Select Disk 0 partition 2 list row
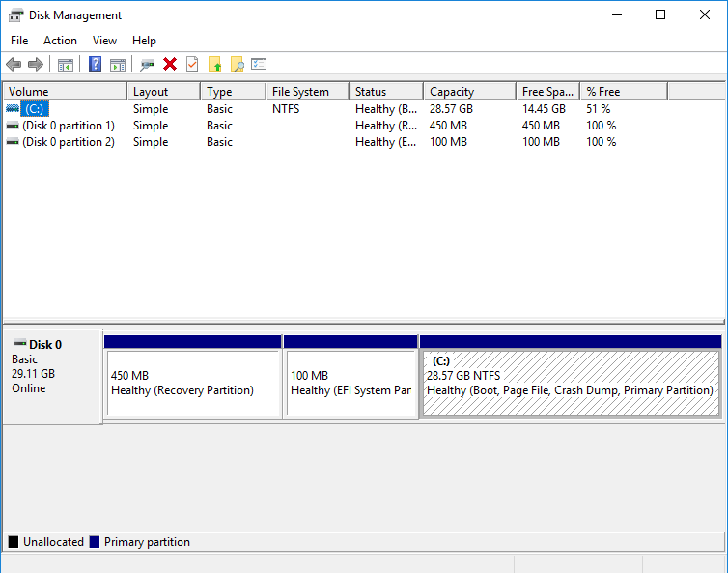 tap(68, 142)
